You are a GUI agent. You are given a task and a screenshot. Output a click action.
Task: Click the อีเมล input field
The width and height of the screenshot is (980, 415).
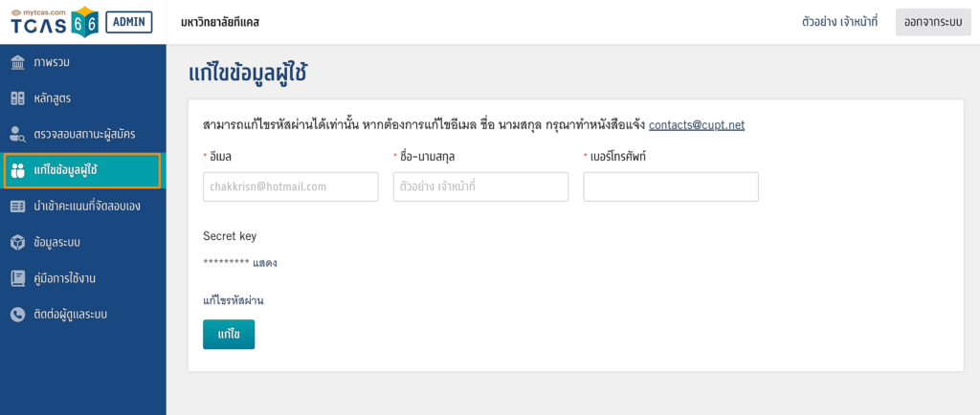[291, 186]
